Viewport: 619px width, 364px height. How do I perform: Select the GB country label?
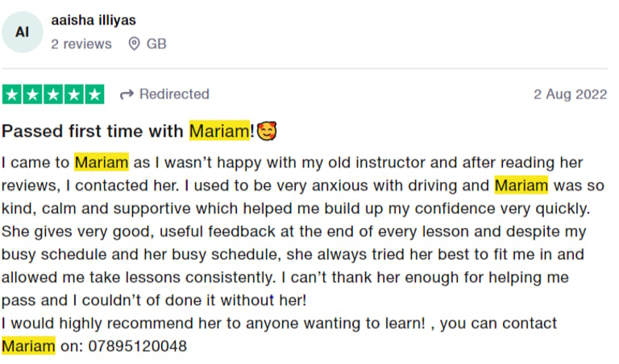[x=156, y=43]
